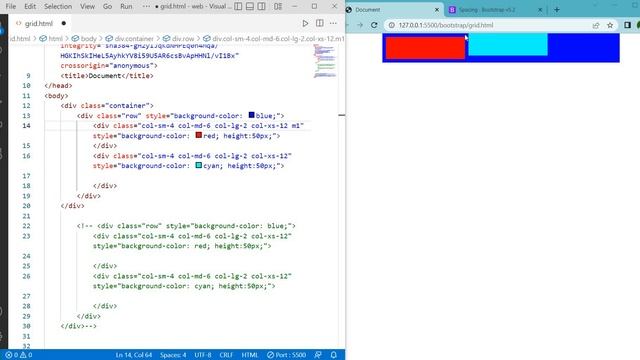Open the Go menu

click(x=107, y=7)
